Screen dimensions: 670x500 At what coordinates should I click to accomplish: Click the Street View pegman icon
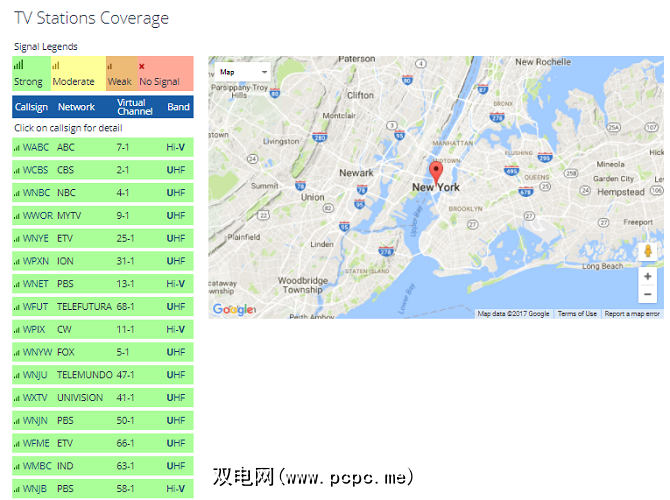(x=648, y=251)
